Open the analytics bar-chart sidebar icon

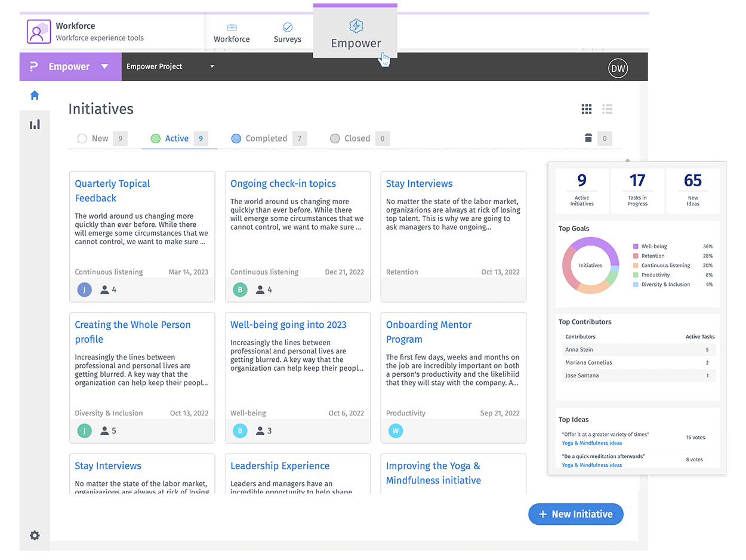(x=35, y=124)
